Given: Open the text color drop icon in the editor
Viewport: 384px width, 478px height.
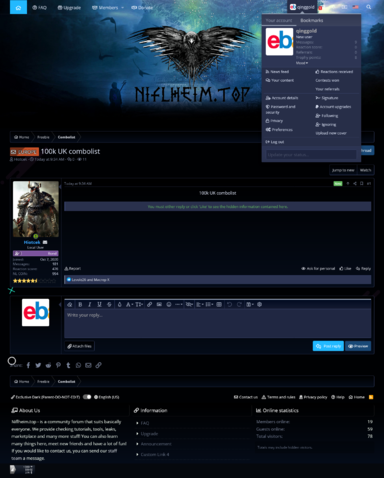Looking at the screenshot, I should pyautogui.click(x=119, y=304).
